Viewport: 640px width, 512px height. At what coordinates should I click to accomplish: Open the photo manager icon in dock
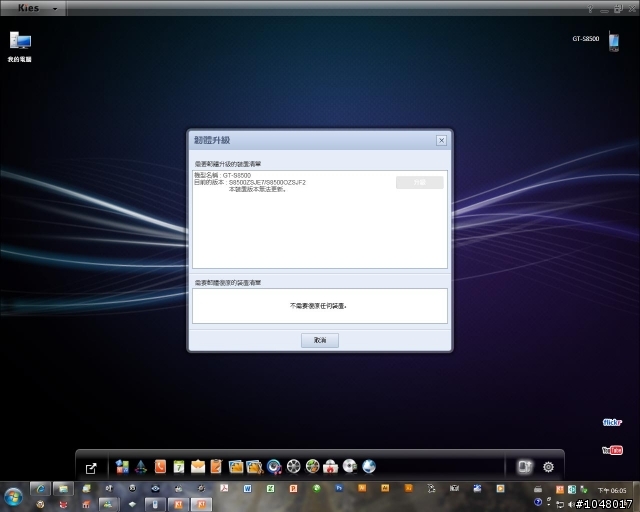pos(236,466)
